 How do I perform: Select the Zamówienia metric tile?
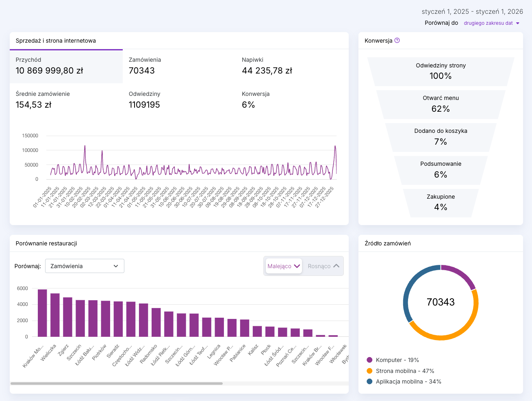179,66
